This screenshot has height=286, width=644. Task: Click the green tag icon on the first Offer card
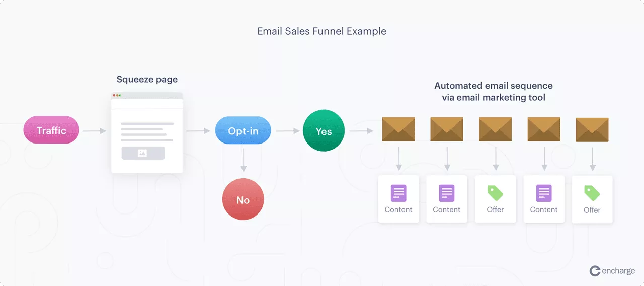coord(495,193)
